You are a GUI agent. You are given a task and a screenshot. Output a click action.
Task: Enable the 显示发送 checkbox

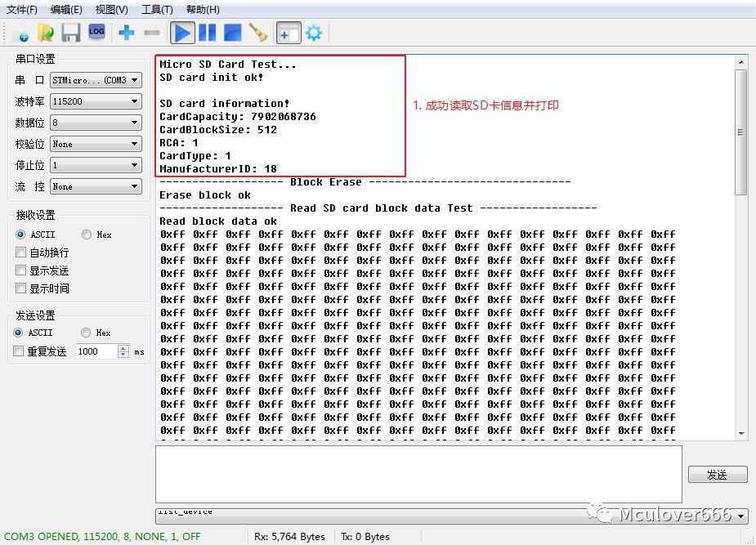(20, 270)
